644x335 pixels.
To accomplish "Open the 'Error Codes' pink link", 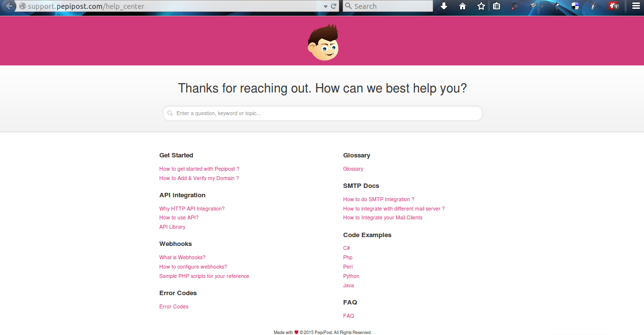I will point(174,306).
